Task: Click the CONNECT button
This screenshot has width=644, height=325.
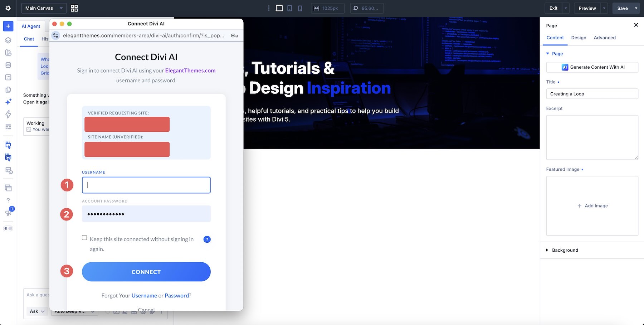Action: click(x=146, y=272)
